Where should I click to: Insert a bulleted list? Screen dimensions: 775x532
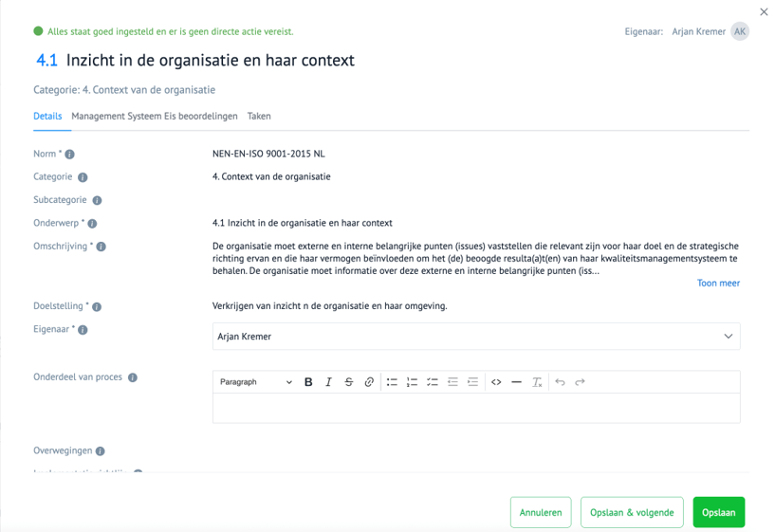click(392, 382)
